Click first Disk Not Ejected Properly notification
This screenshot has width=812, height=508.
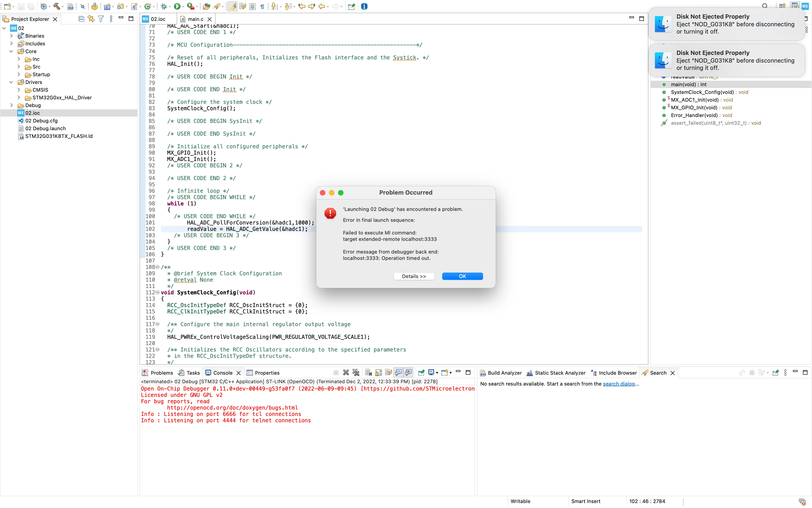pyautogui.click(x=727, y=24)
